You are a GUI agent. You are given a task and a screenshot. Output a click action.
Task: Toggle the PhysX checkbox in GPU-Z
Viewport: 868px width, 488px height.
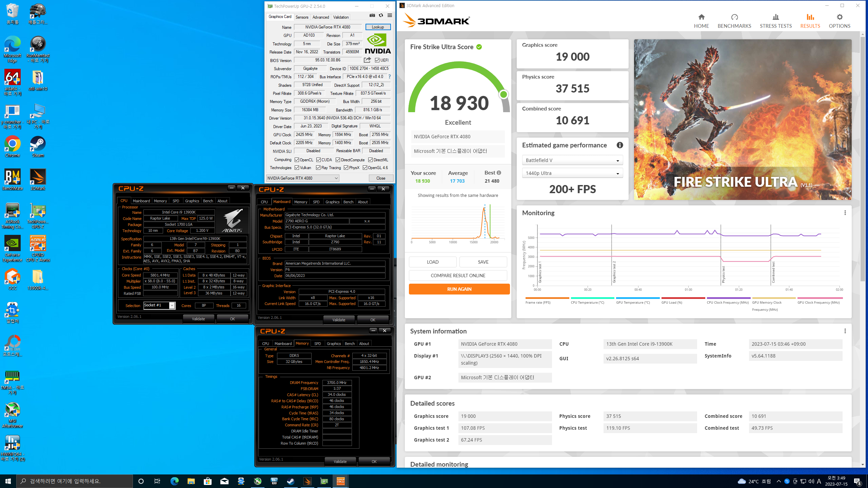click(x=346, y=168)
